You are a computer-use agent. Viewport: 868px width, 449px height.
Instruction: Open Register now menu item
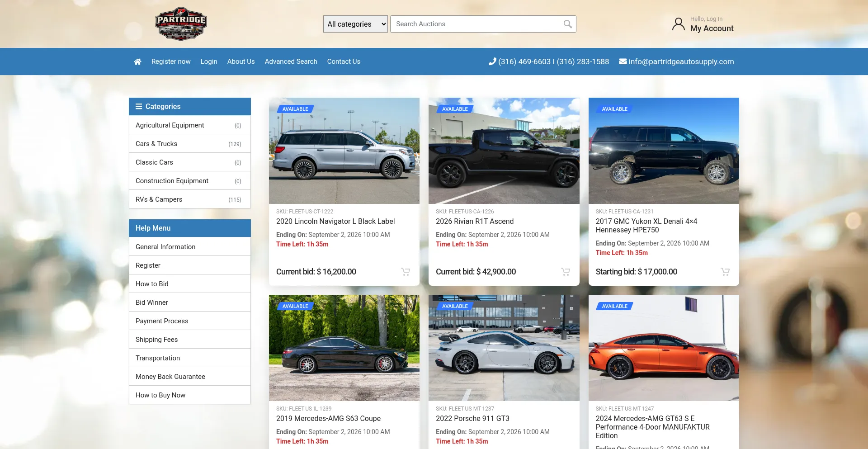[x=171, y=61]
